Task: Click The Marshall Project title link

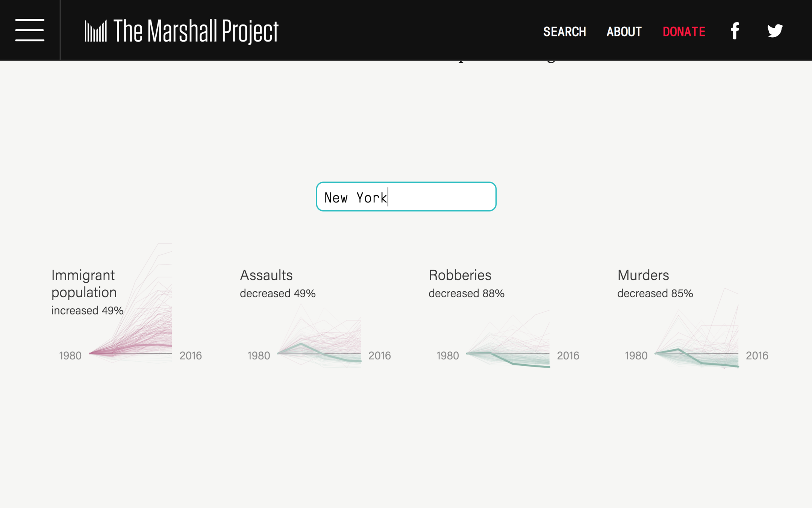Action: tap(195, 31)
